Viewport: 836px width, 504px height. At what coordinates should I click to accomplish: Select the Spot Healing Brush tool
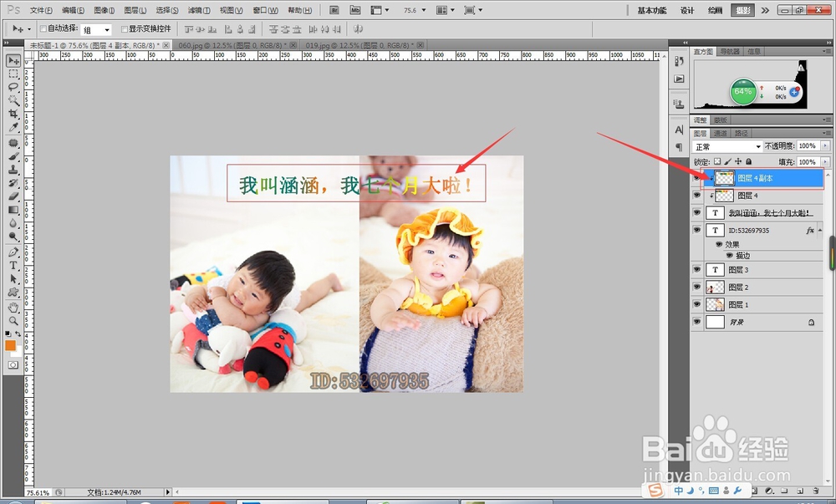point(13,143)
